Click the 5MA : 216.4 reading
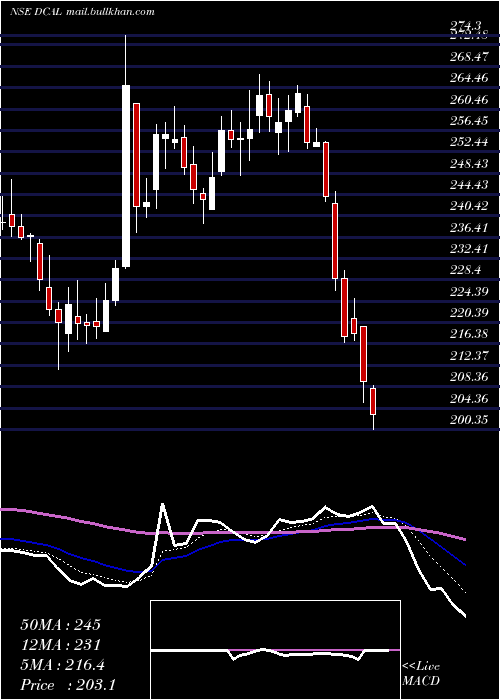This screenshot has height=700, width=500. [62, 665]
